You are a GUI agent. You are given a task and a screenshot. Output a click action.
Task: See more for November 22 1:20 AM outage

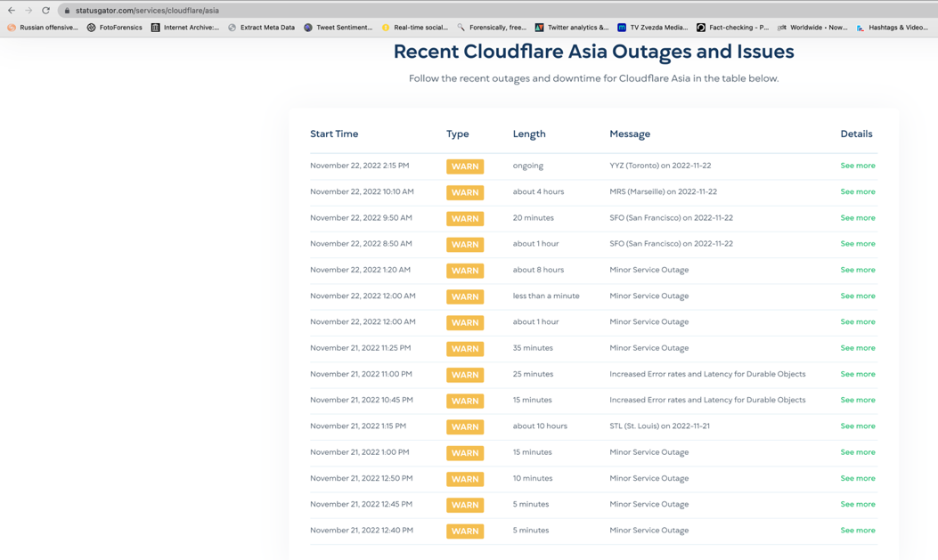coord(858,270)
